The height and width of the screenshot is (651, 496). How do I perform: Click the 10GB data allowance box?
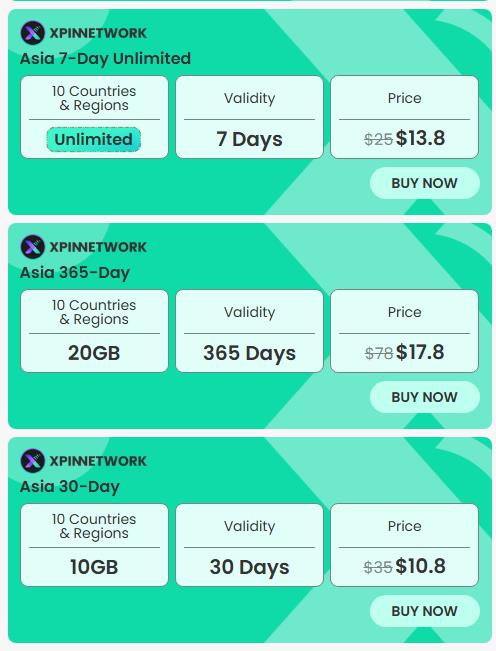coord(94,545)
